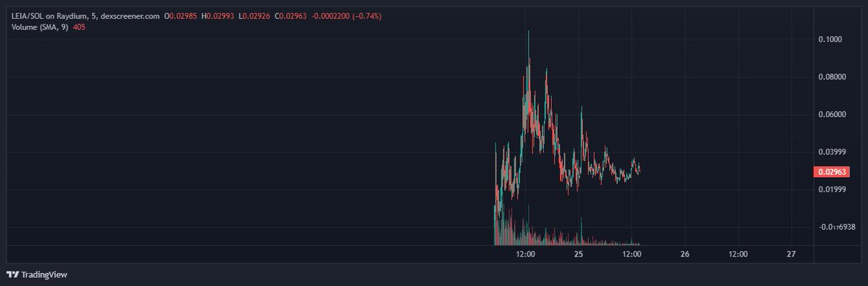The image size is (868, 286).
Task: Click the high price value H0.02993
Action: pos(217,16)
